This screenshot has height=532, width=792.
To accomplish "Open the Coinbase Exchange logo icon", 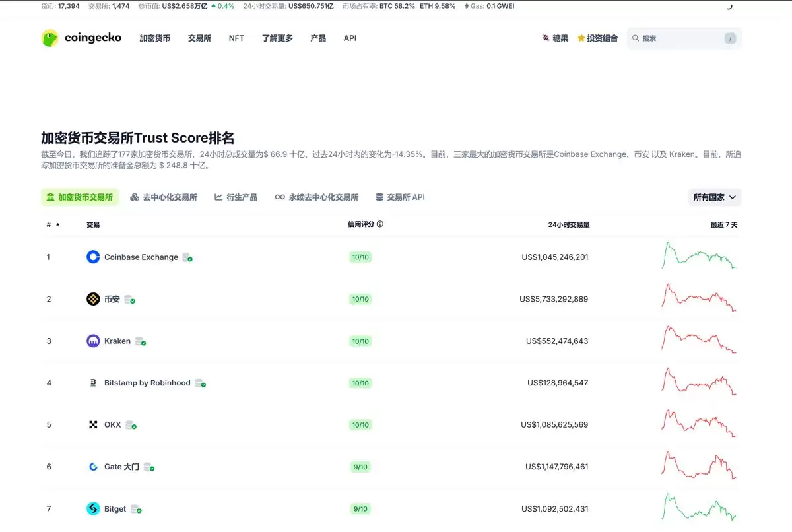I will 93,257.
